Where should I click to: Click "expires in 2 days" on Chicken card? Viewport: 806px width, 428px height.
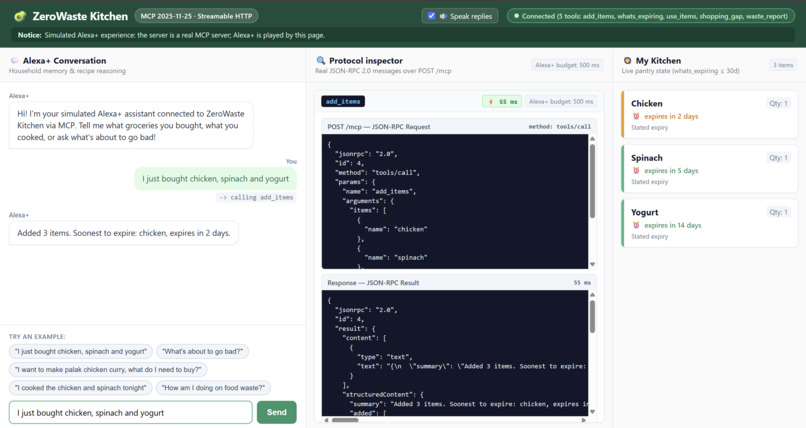(671, 116)
